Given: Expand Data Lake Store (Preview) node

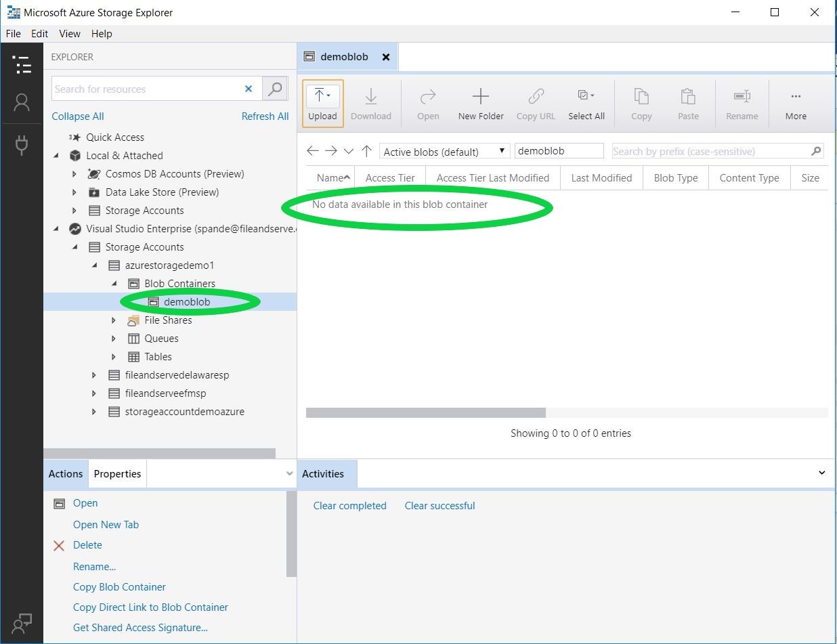Looking at the screenshot, I should click(x=75, y=192).
